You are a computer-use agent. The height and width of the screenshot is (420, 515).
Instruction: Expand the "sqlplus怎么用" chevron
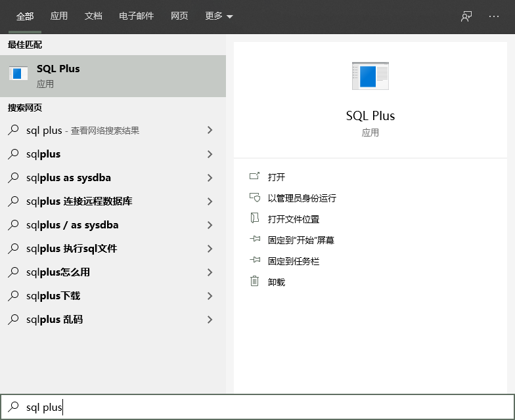[x=210, y=272]
